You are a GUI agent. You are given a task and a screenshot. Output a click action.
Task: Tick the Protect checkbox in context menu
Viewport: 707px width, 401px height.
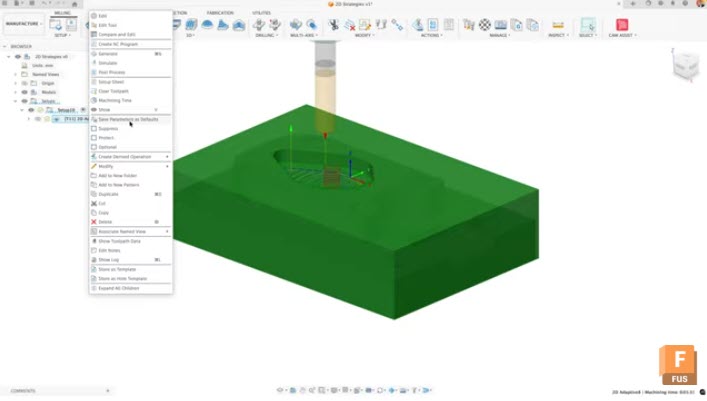click(x=94, y=138)
